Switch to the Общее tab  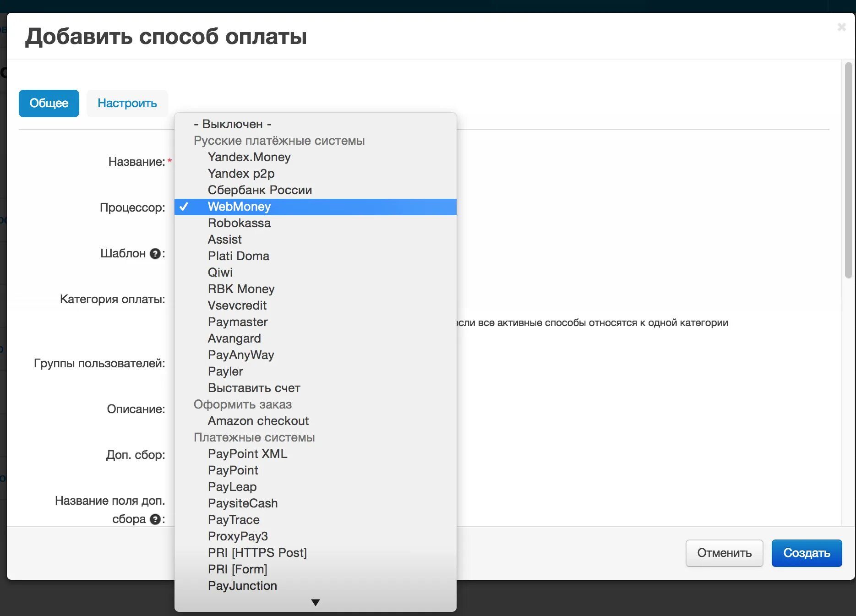coord(49,104)
